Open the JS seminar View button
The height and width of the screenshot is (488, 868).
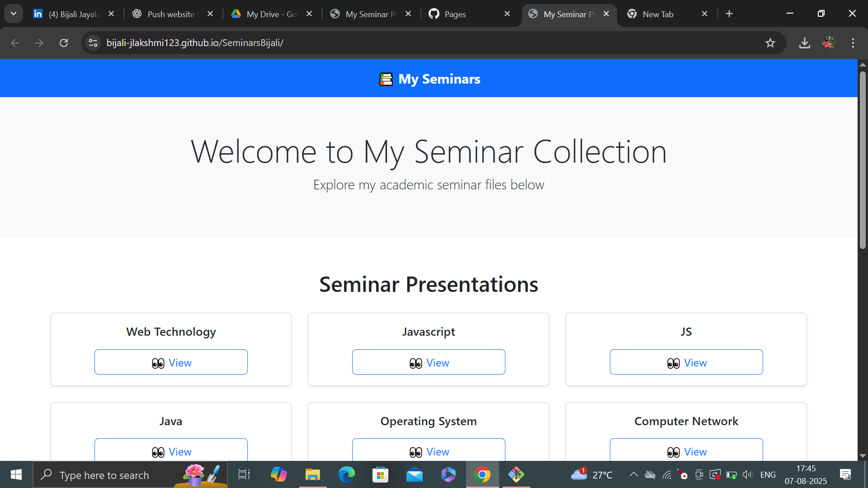(686, 362)
